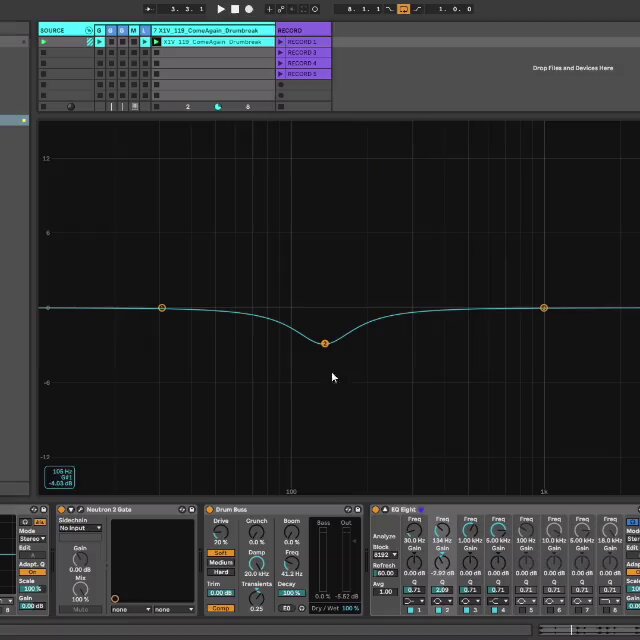Click the MIDI arrangement overdub plus icon
This screenshot has height=640, width=640.
[269, 9]
